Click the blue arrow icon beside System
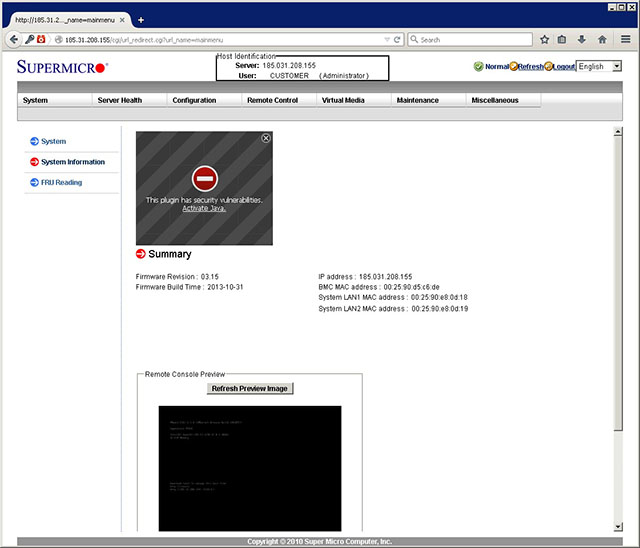The width and height of the screenshot is (640, 548). 34,141
